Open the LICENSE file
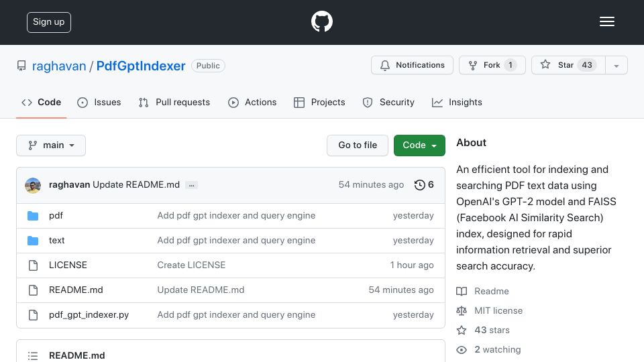This screenshot has width=644, height=362. [x=68, y=265]
